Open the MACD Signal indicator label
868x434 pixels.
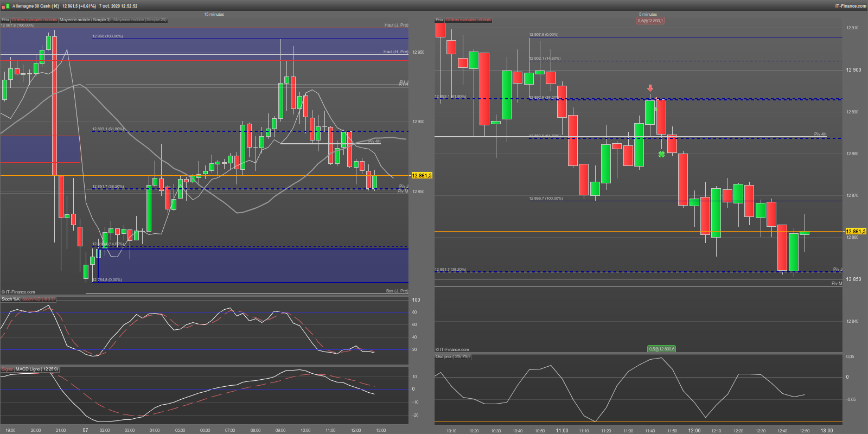coord(7,369)
